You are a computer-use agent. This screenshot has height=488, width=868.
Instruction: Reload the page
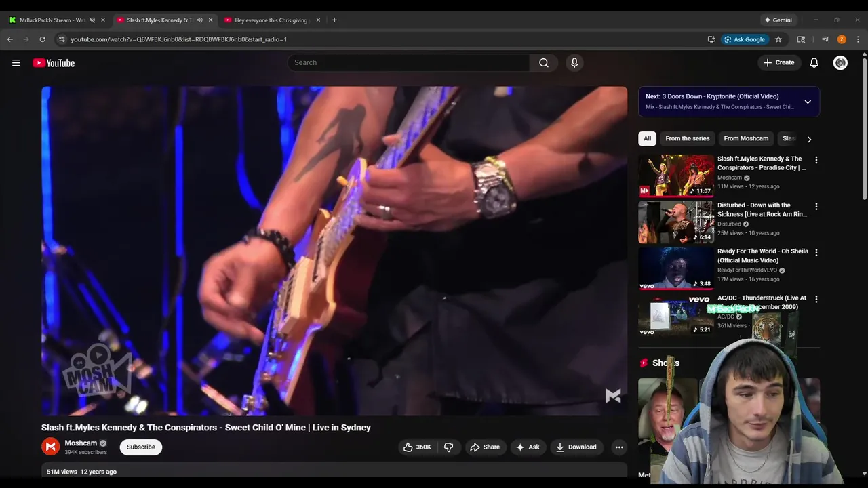click(x=42, y=39)
